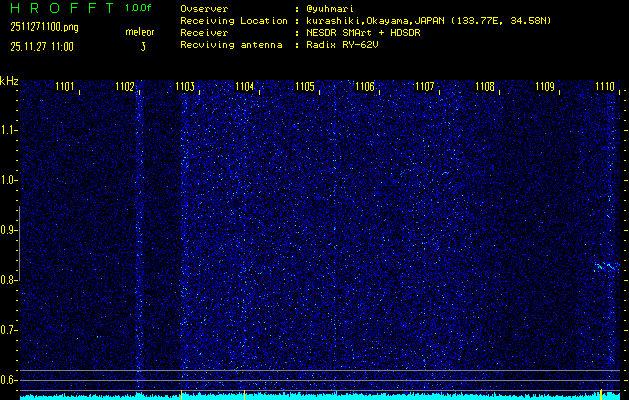Click the 1109 time marker

click(545, 87)
